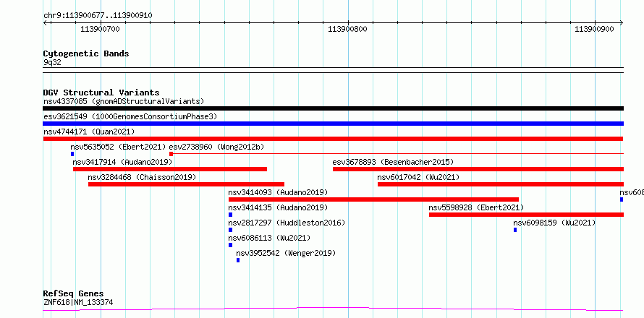Click the ZNF618|NM_133374 gene label
The height and width of the screenshot is (318, 644).
pos(78,303)
